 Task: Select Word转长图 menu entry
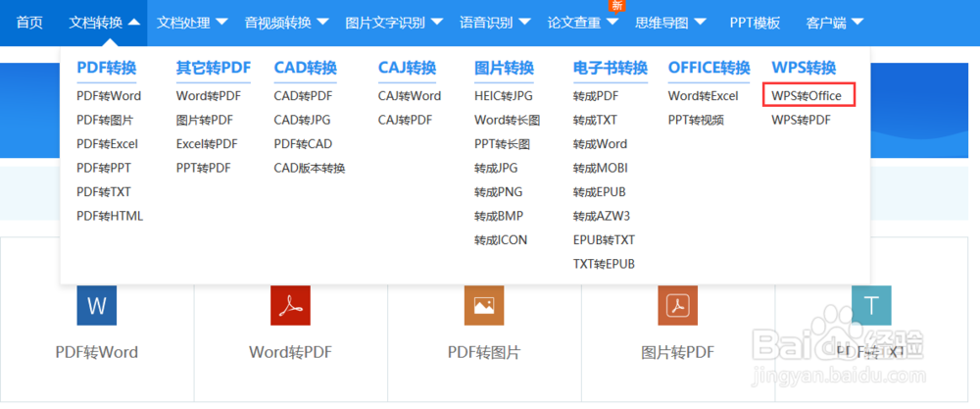pos(507,120)
